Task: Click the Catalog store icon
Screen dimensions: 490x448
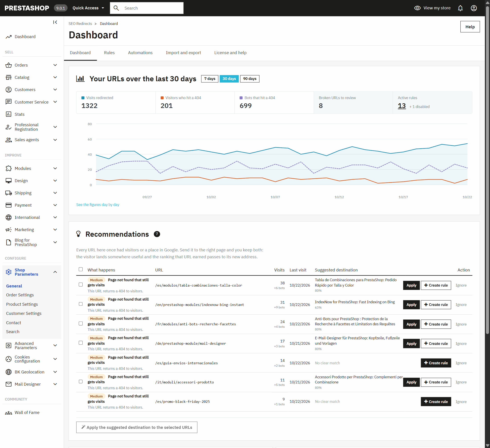Action: [x=8, y=77]
